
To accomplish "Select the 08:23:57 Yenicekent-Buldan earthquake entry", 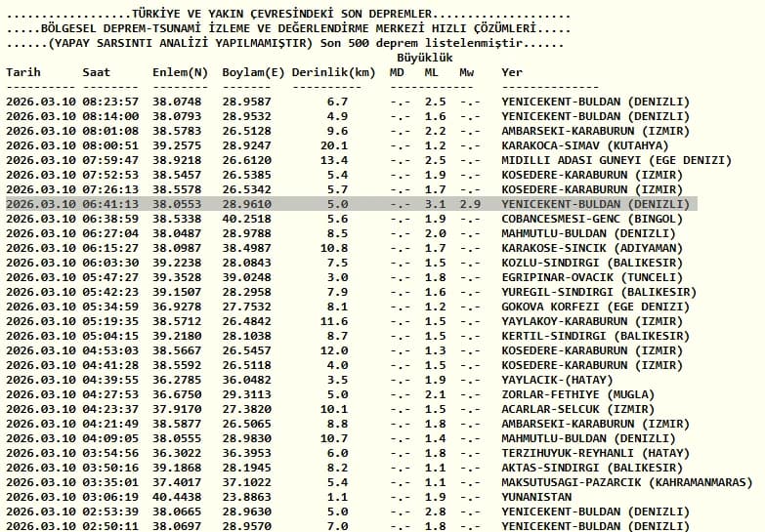I will 348,102.
